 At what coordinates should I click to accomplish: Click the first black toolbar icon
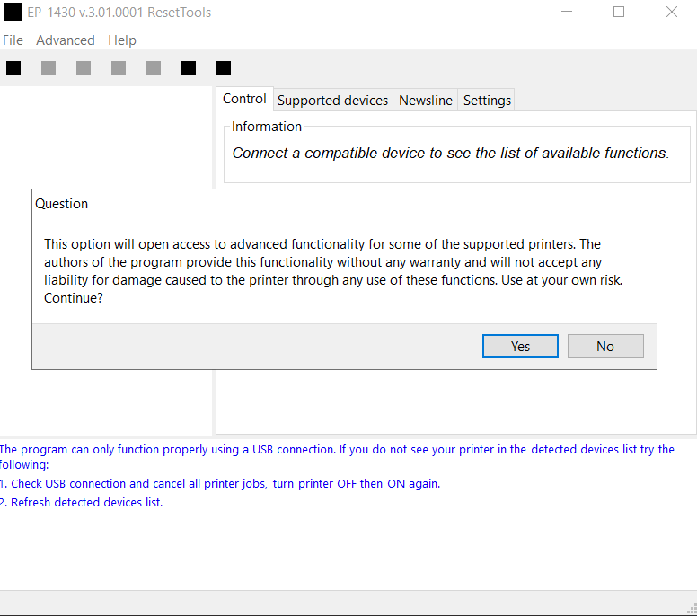coord(13,68)
